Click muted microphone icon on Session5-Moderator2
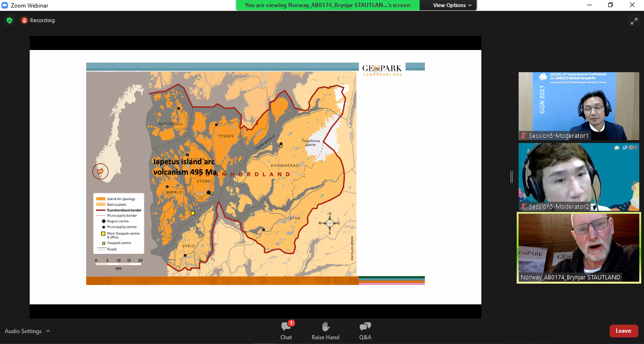The width and height of the screenshot is (644, 344). click(523, 207)
